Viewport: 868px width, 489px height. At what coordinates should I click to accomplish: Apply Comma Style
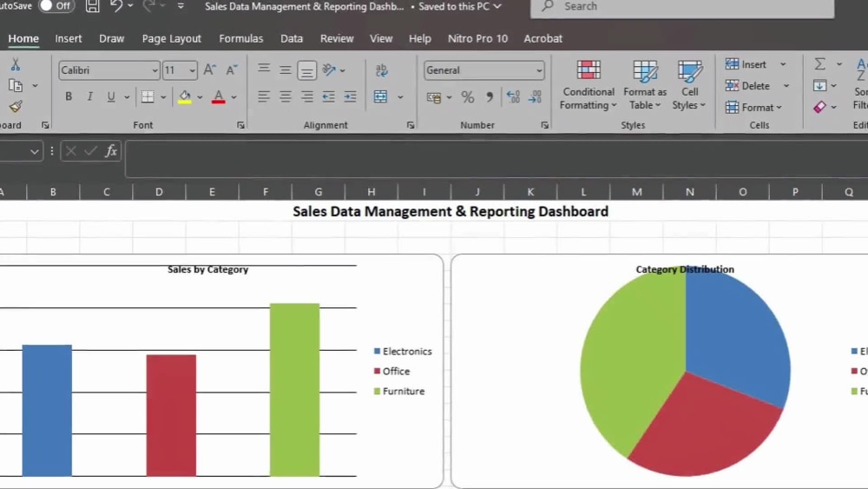coord(490,97)
